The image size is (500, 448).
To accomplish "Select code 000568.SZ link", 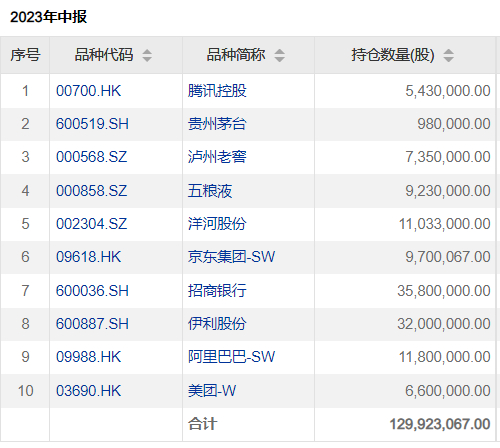I will [92, 157].
